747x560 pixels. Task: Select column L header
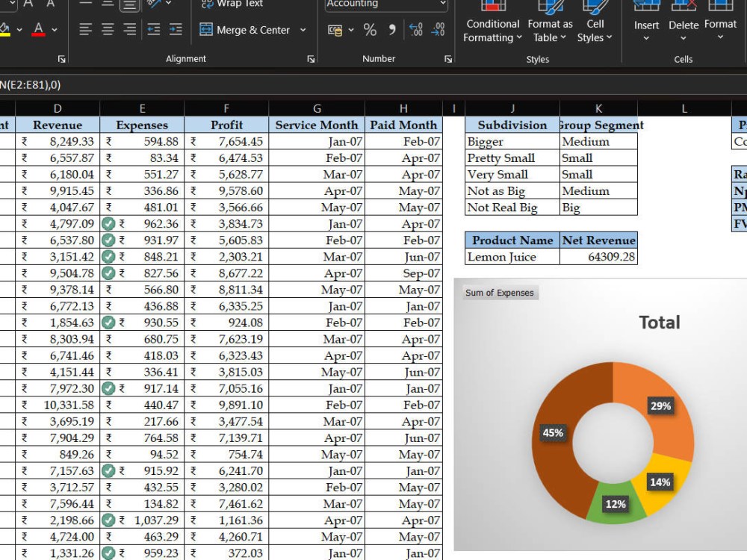click(684, 108)
